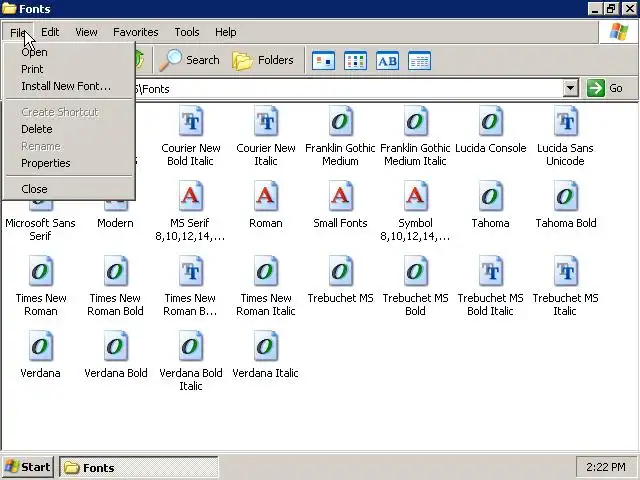The width and height of the screenshot is (640, 480).
Task: Switch to Details view
Action: tap(419, 61)
